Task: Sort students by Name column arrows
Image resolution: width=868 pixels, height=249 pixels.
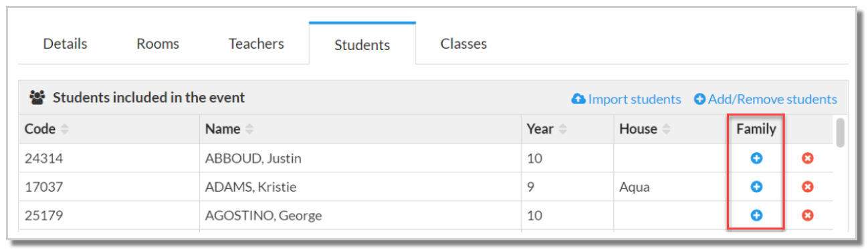Action: point(249,130)
